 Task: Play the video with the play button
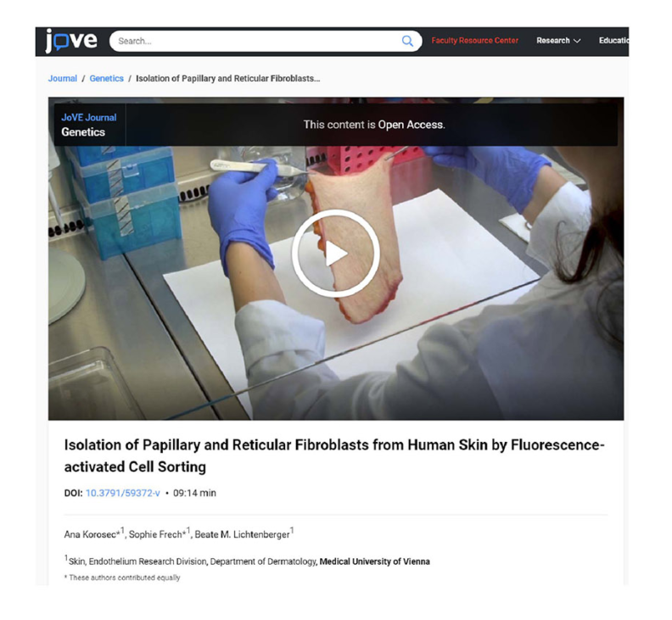[335, 254]
